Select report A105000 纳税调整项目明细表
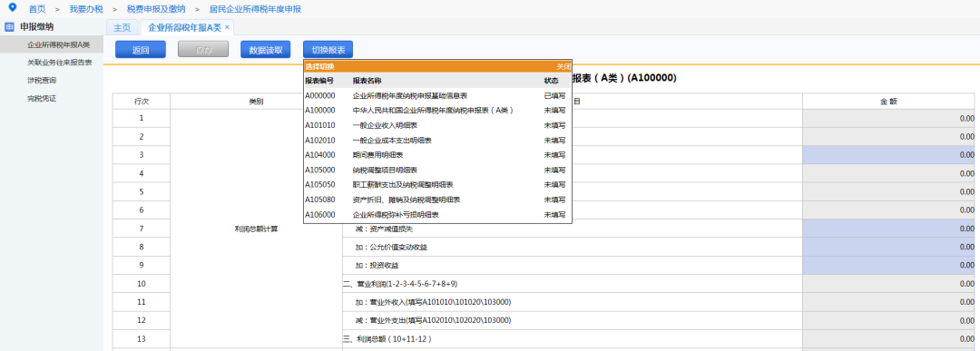 (x=437, y=171)
